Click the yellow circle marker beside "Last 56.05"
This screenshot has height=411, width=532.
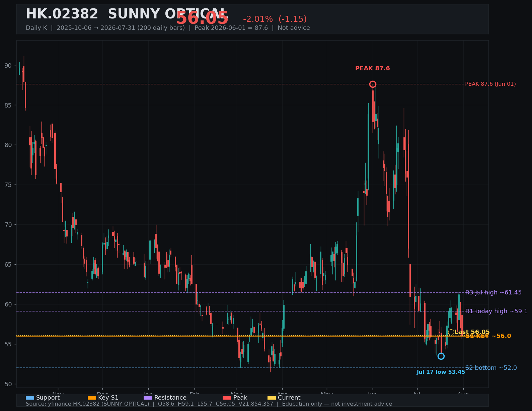click(451, 332)
